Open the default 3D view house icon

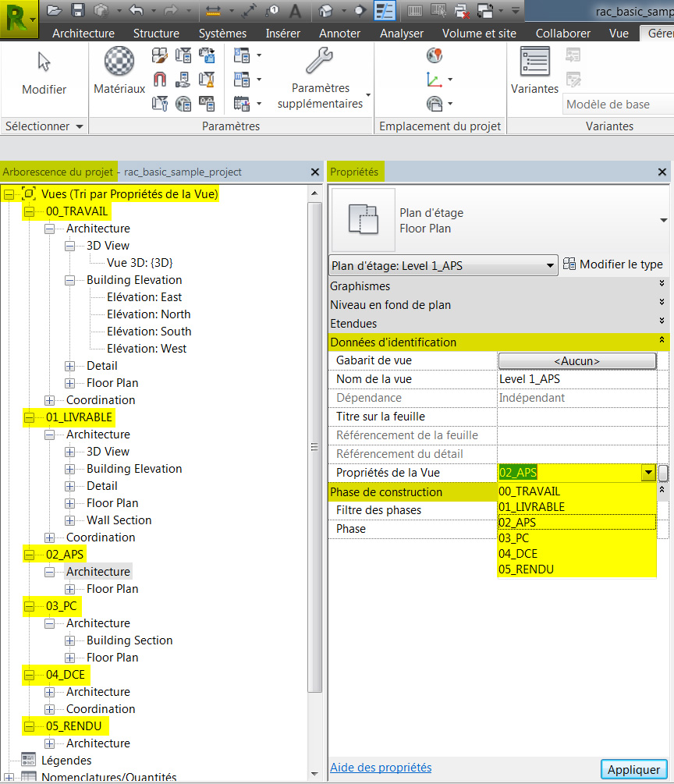(325, 10)
